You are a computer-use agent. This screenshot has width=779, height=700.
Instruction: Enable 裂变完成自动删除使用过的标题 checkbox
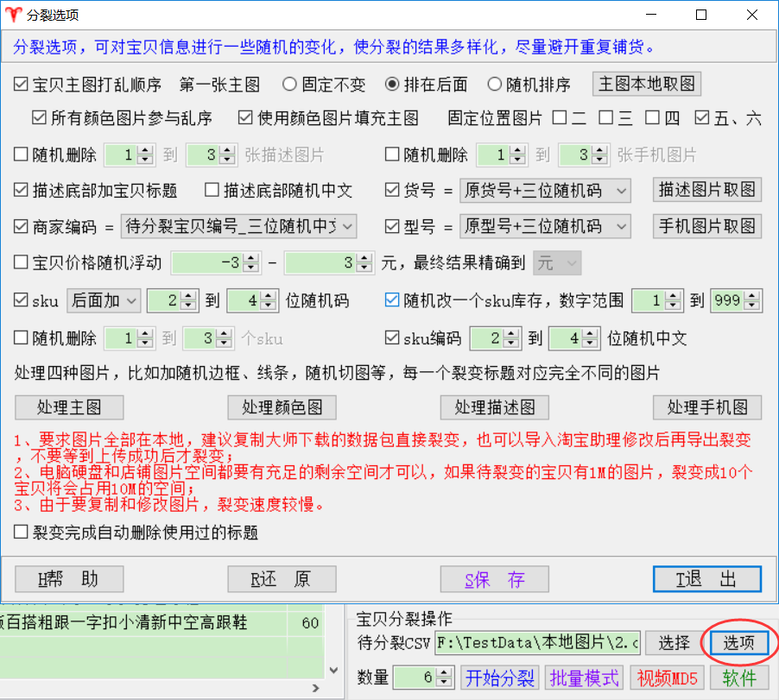point(22,532)
